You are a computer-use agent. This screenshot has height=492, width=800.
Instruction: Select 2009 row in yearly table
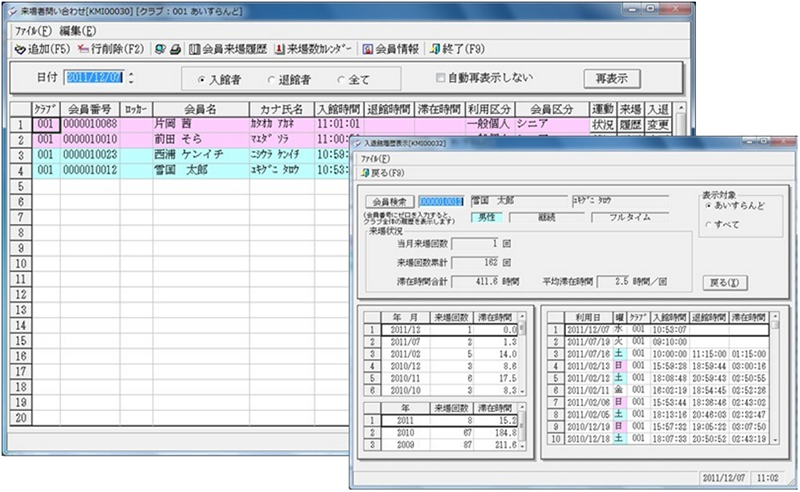(x=449, y=445)
